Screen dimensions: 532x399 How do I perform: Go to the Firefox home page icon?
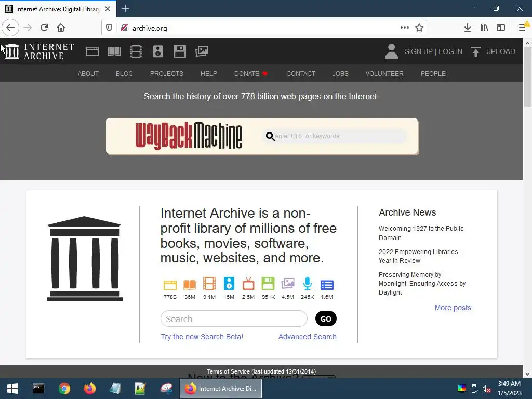click(61, 28)
